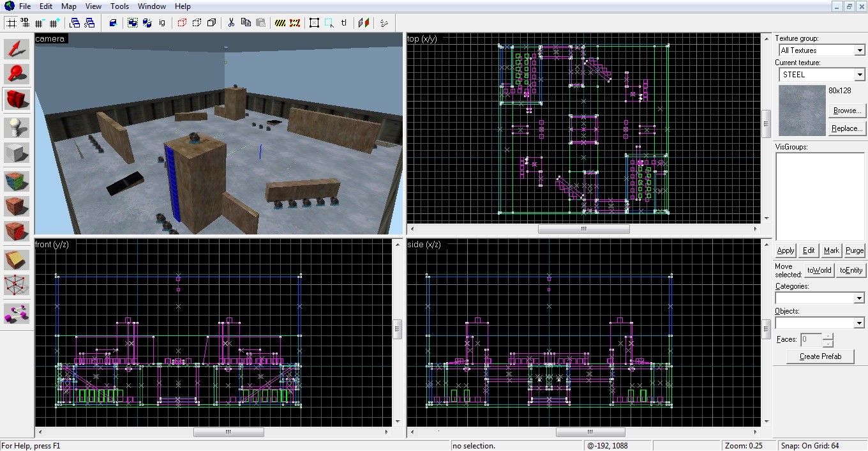The height and width of the screenshot is (451, 868).
Task: Choose the light bulb Entity tool
Action: coord(17,127)
